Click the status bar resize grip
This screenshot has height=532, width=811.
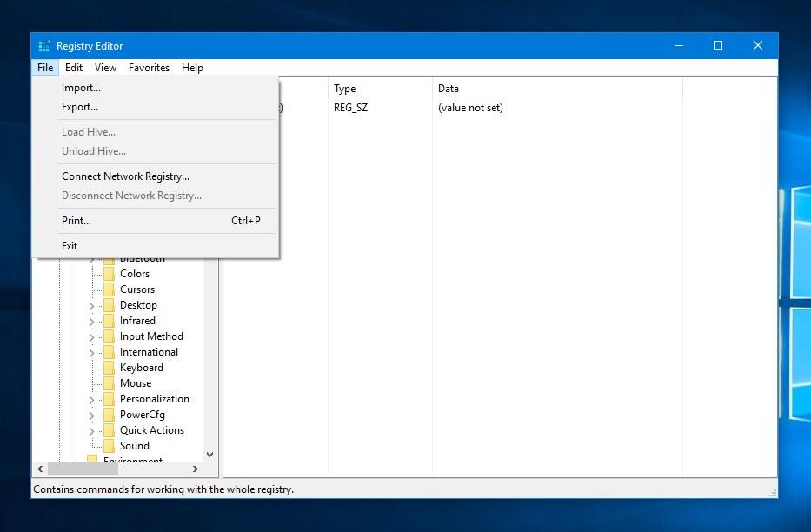(x=773, y=493)
